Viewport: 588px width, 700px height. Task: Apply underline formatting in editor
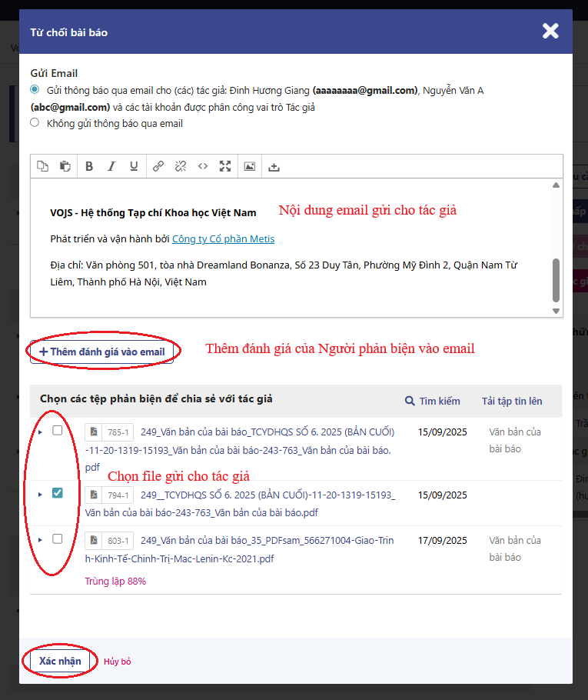click(x=134, y=166)
